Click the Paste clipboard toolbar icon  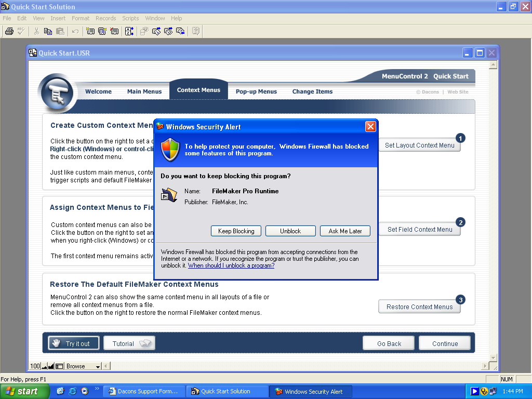point(60,31)
